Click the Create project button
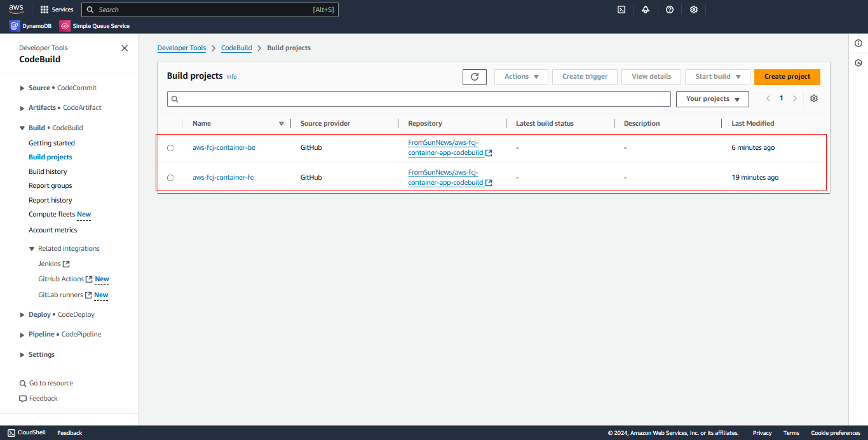 click(x=787, y=77)
